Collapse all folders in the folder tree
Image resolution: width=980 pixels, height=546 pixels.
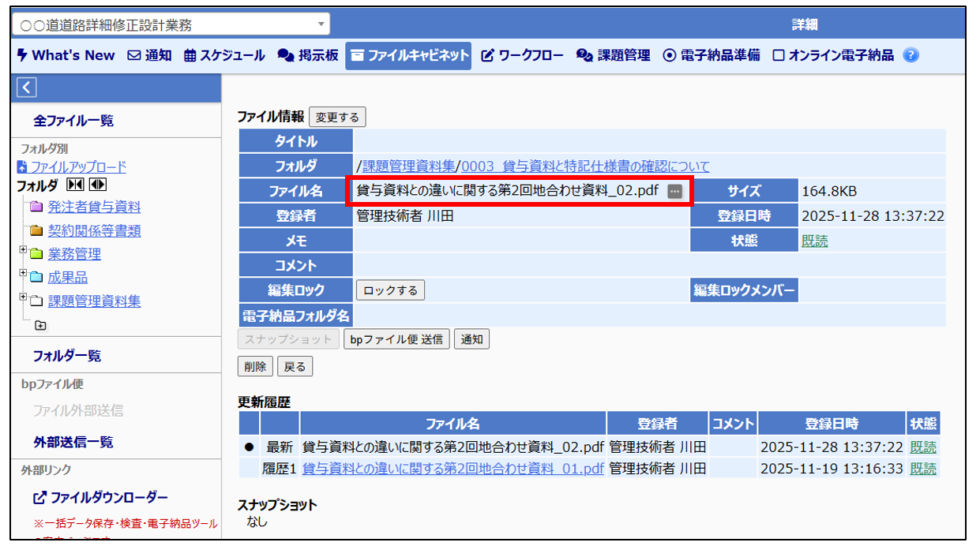75,185
